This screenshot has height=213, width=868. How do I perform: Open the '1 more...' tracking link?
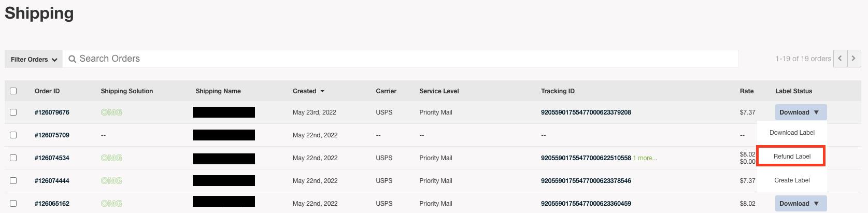645,158
